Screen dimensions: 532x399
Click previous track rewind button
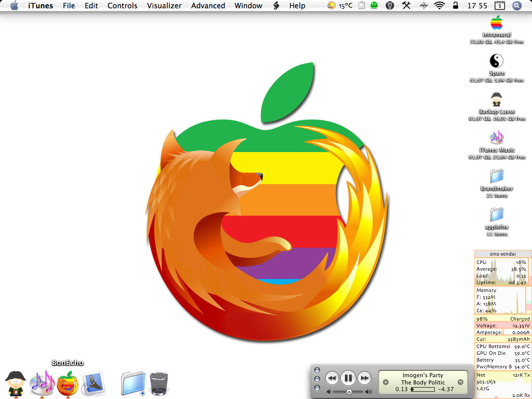pos(332,378)
